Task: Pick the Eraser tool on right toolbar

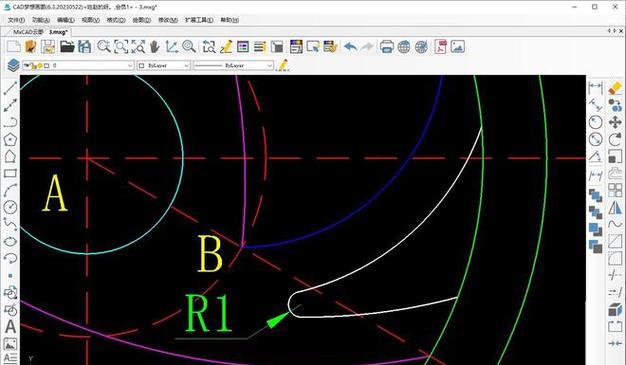Action: (615, 87)
